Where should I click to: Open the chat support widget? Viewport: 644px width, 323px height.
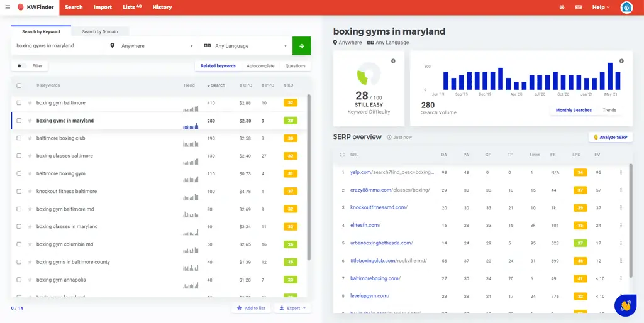tap(625, 305)
